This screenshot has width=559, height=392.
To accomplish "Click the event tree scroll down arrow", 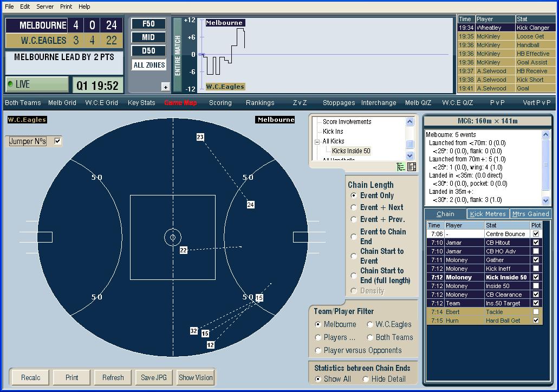I will tap(410, 156).
